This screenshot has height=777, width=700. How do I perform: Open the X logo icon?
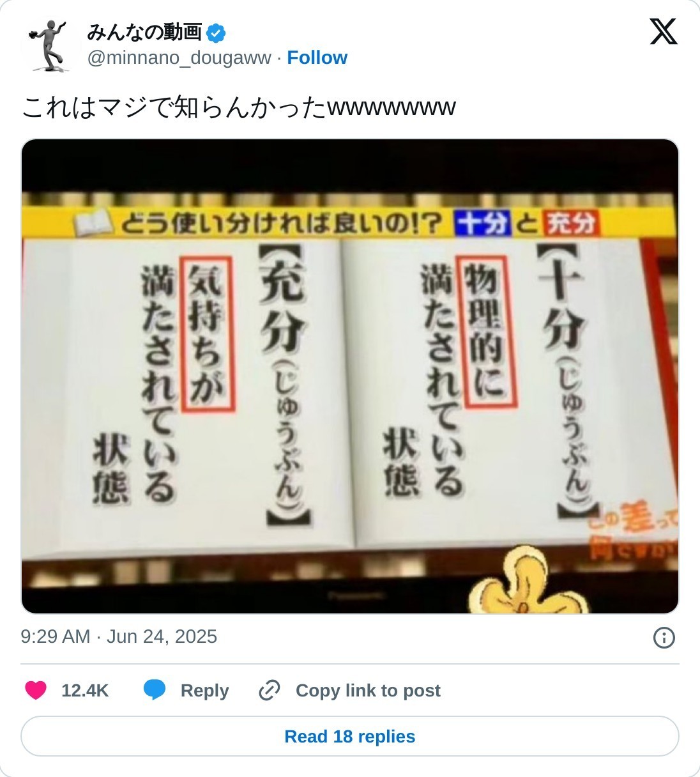[663, 31]
